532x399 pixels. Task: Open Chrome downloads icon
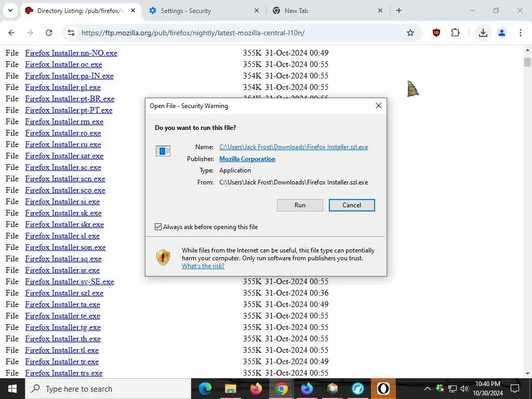click(x=483, y=33)
